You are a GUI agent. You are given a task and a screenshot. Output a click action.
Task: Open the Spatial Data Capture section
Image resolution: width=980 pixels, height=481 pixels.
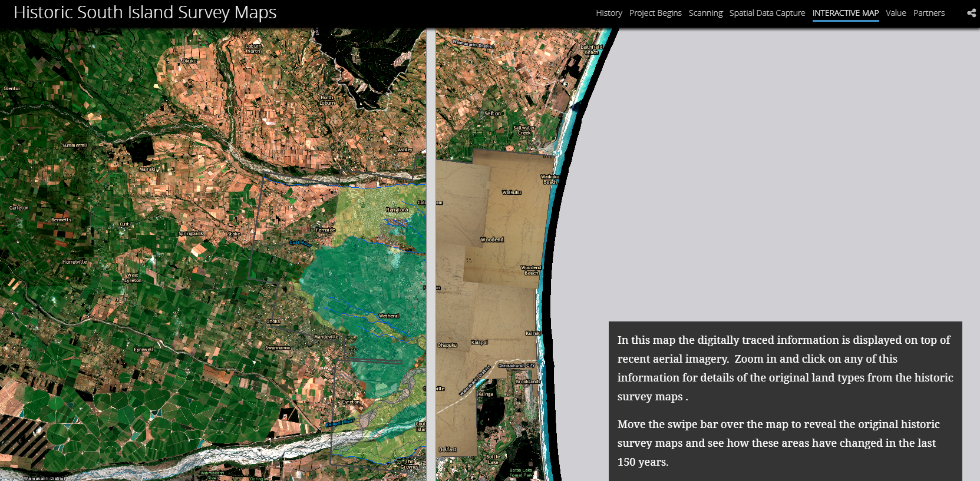point(767,13)
